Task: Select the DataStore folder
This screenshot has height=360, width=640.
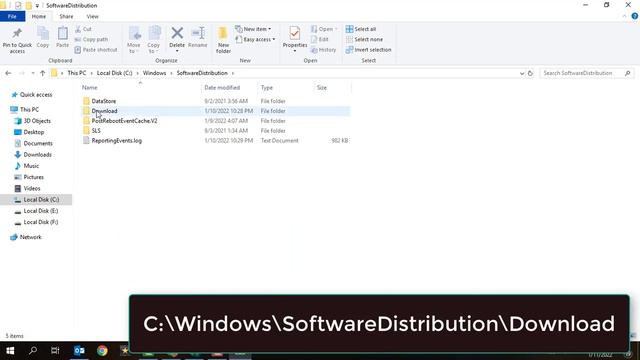Action: pyautogui.click(x=104, y=101)
